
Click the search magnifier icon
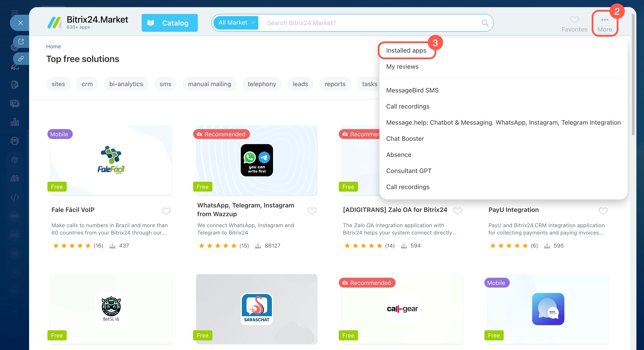(484, 23)
